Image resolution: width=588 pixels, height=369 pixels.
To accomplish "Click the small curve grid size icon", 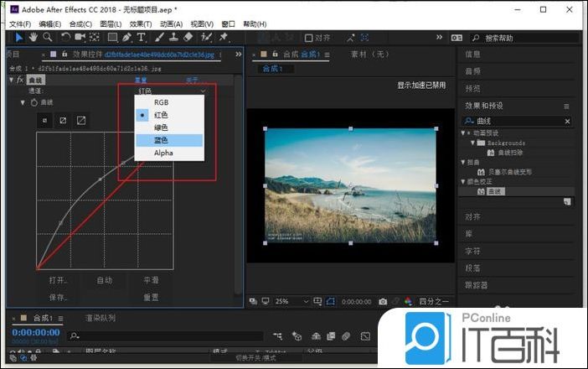I will 44,120.
